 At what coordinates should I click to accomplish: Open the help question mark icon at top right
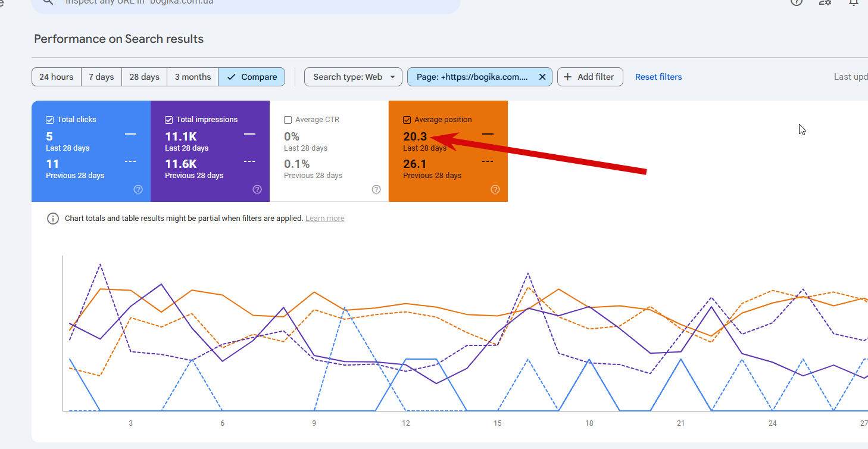click(797, 2)
